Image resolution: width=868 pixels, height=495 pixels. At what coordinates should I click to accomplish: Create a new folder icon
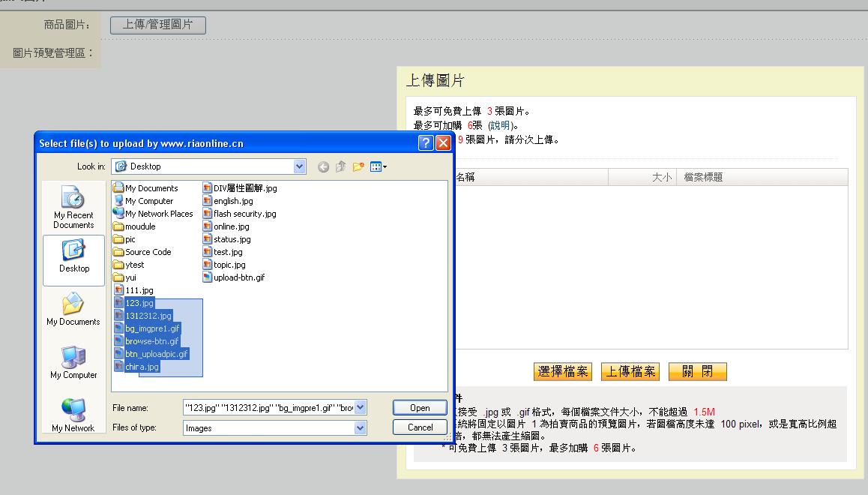[x=358, y=166]
